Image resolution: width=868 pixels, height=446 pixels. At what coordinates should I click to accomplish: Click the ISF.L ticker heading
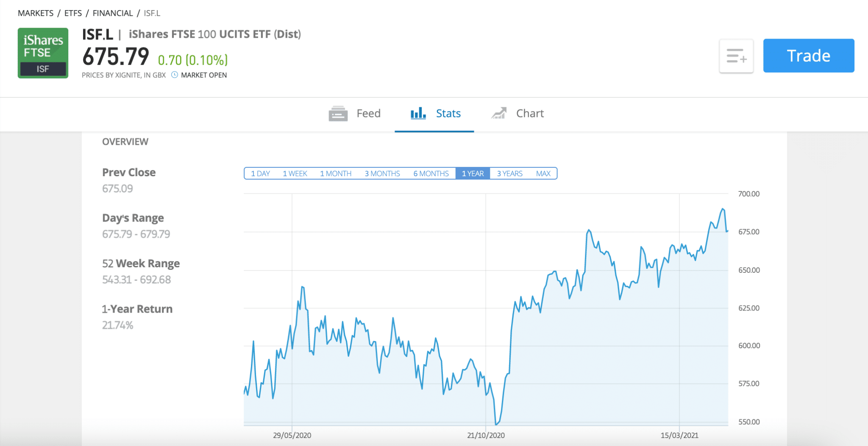(x=97, y=34)
